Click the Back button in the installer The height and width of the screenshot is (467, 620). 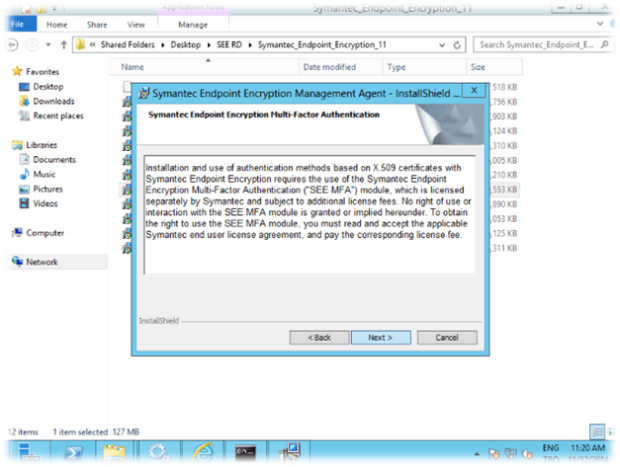[319, 337]
